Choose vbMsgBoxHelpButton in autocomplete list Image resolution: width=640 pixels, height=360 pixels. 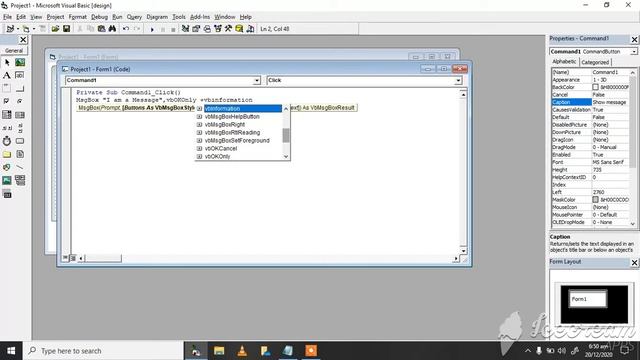click(239, 116)
